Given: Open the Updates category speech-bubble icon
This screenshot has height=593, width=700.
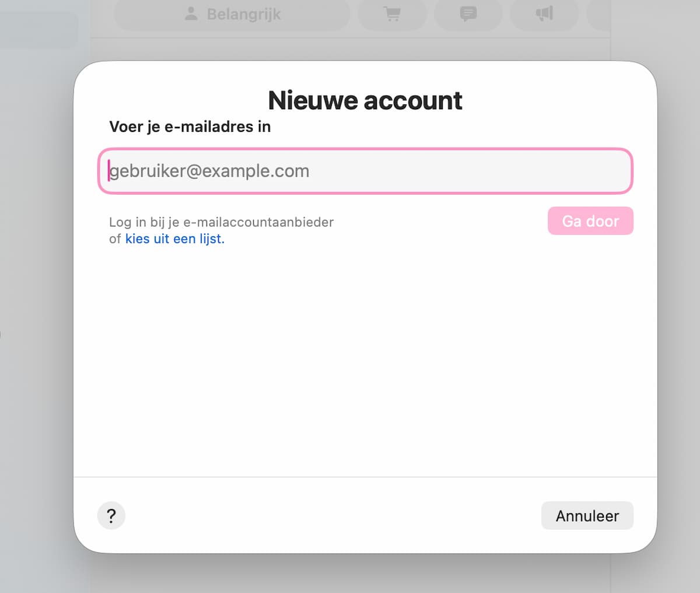Looking at the screenshot, I should click(x=468, y=14).
